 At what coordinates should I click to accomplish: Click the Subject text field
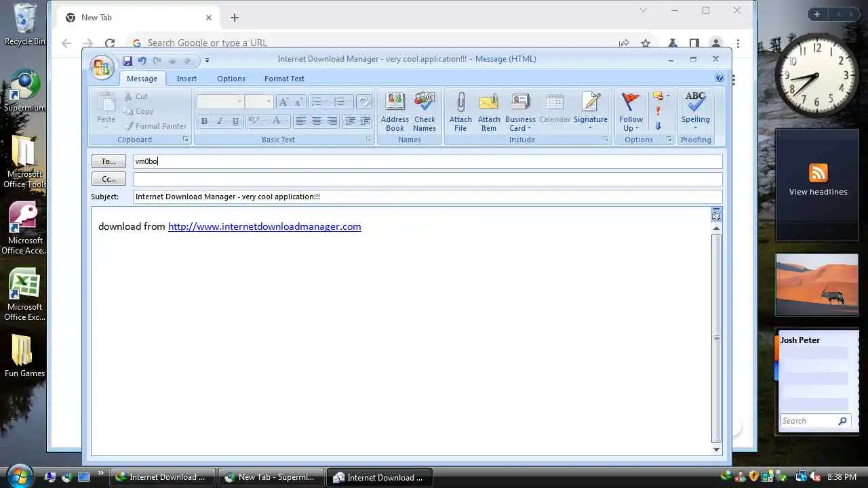[427, 197]
